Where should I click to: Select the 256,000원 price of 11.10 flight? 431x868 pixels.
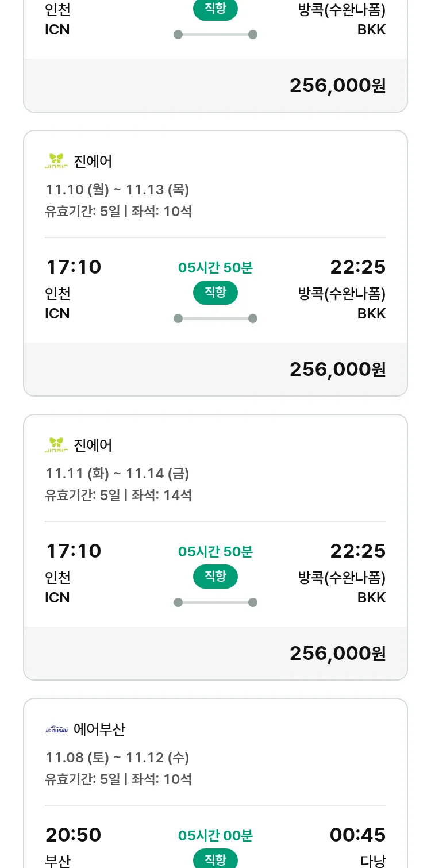[x=337, y=369]
